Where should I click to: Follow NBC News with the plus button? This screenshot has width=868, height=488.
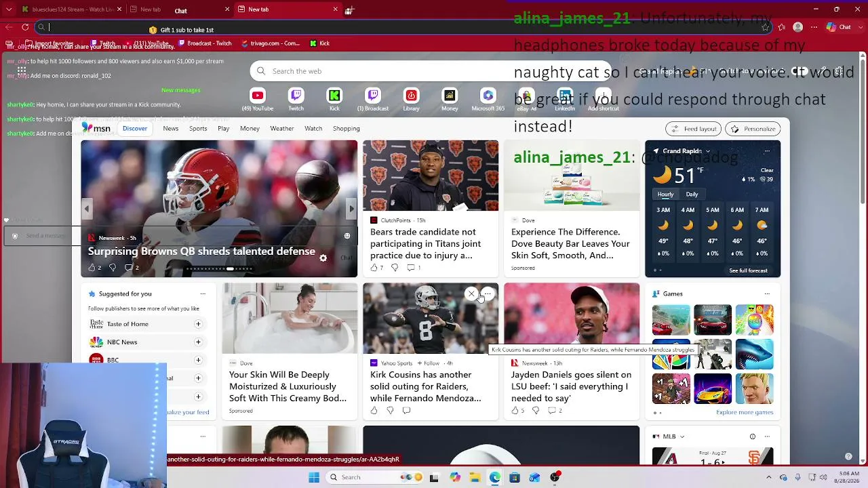point(198,342)
